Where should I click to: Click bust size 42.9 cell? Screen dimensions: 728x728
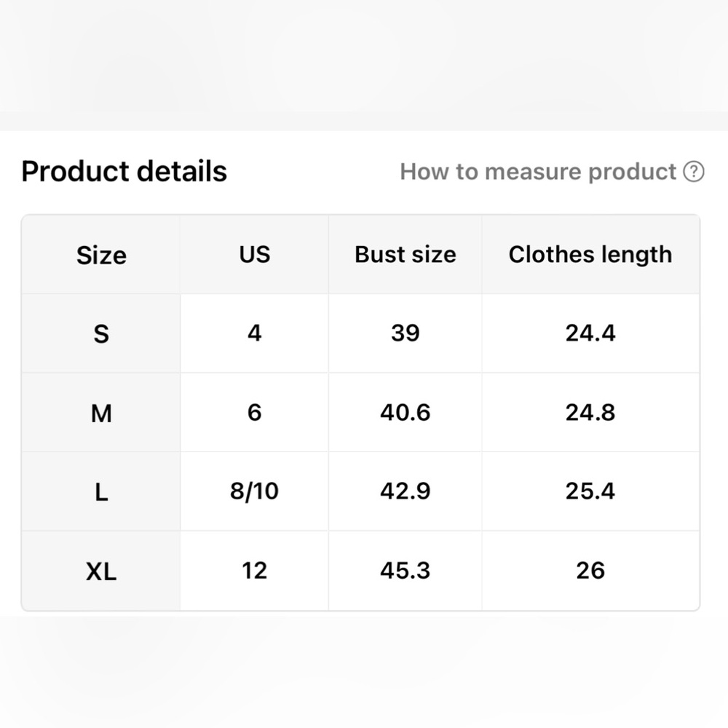tap(405, 491)
